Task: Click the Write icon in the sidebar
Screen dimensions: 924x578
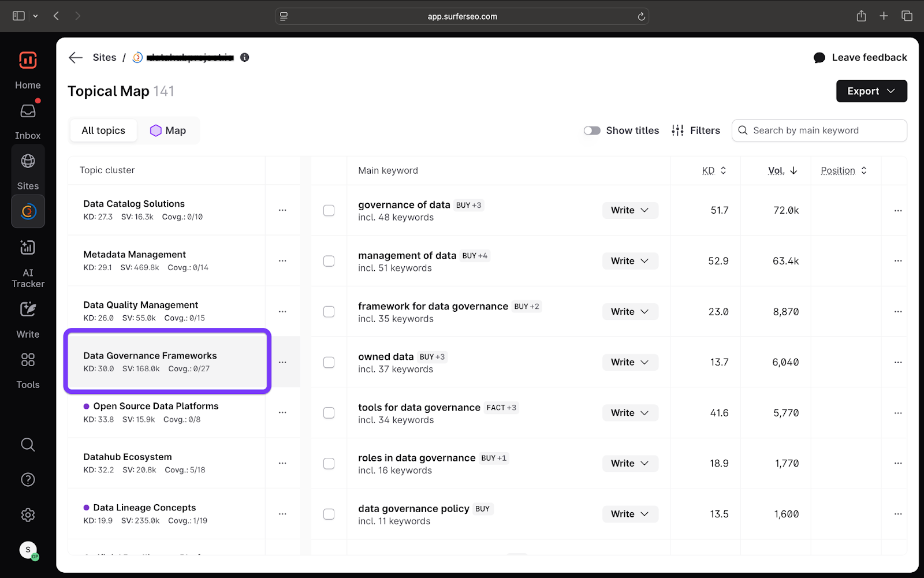Action: click(x=28, y=310)
